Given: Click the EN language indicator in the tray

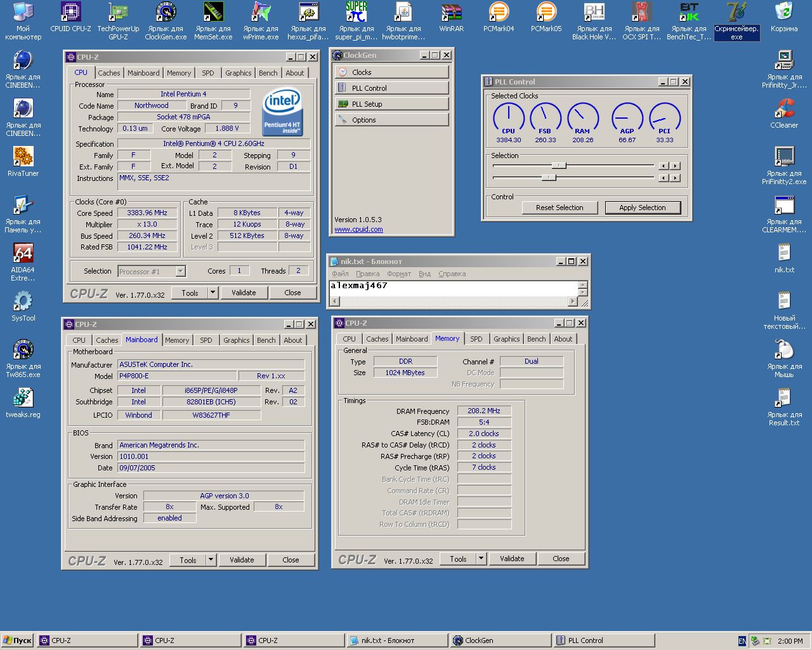Looking at the screenshot, I should pyautogui.click(x=742, y=641).
